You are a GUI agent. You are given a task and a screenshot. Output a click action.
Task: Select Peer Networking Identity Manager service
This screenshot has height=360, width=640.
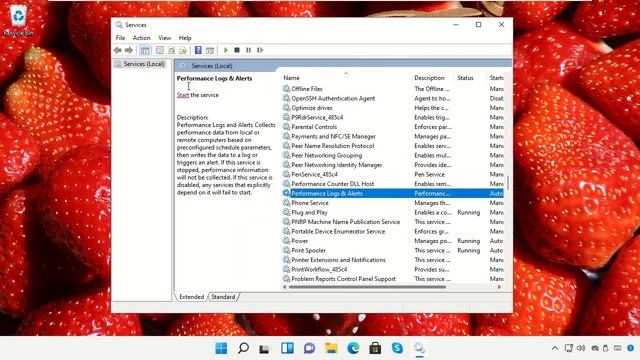393,165
